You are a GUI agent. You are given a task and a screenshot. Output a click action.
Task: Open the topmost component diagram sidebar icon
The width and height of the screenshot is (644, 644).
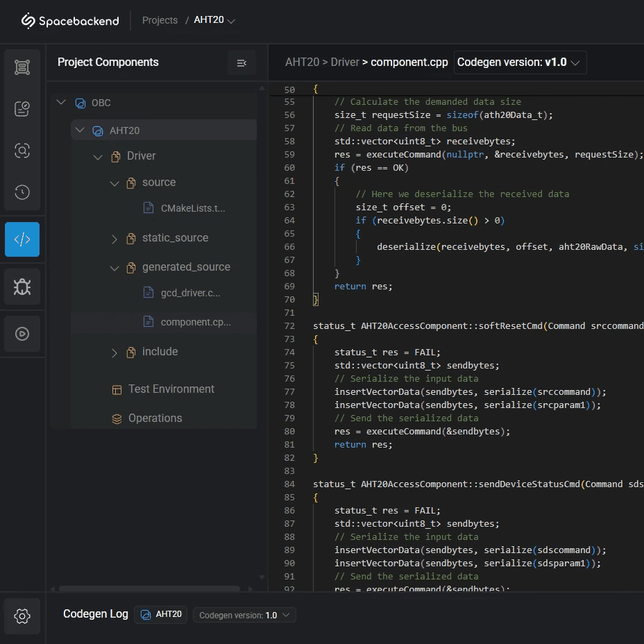click(22, 67)
